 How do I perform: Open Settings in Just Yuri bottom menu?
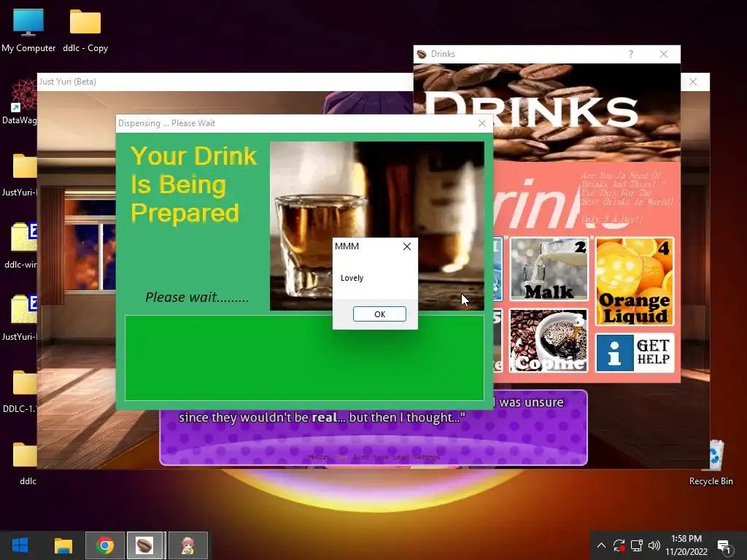426,457
